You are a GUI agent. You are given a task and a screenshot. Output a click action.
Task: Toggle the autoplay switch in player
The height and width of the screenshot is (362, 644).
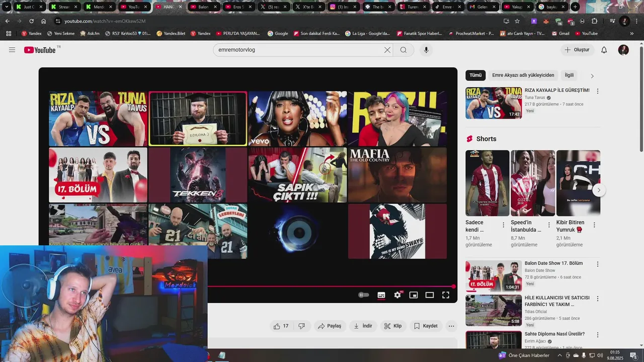pyautogui.click(x=363, y=295)
